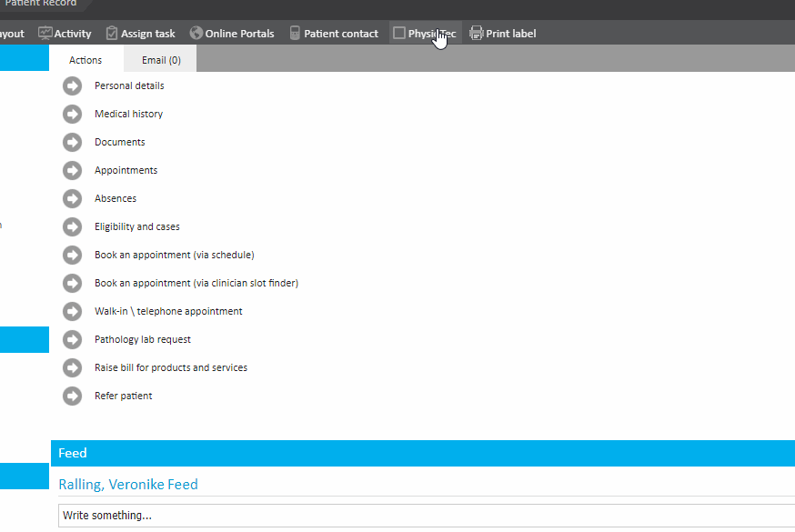Screen dimensions: 795x532
Task: Click the Activity monitor icon in toolbar
Action: pyautogui.click(x=45, y=34)
